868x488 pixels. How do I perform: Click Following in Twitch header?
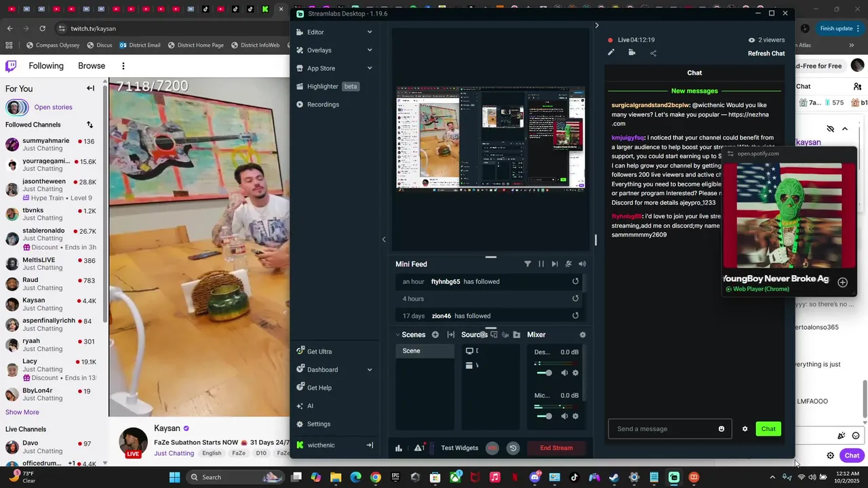pos(46,66)
